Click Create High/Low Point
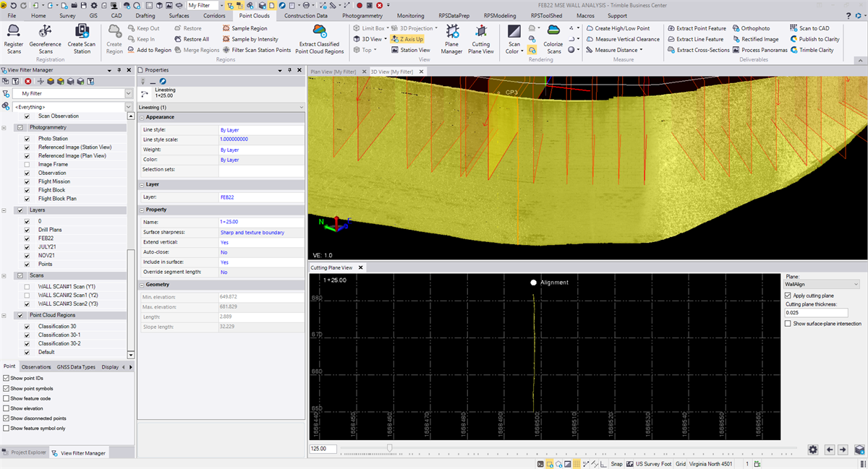The height and width of the screenshot is (469, 868). tap(617, 28)
